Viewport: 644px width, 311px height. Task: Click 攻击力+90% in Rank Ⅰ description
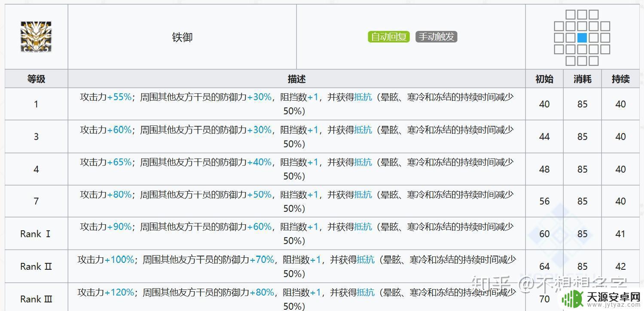[106, 227]
